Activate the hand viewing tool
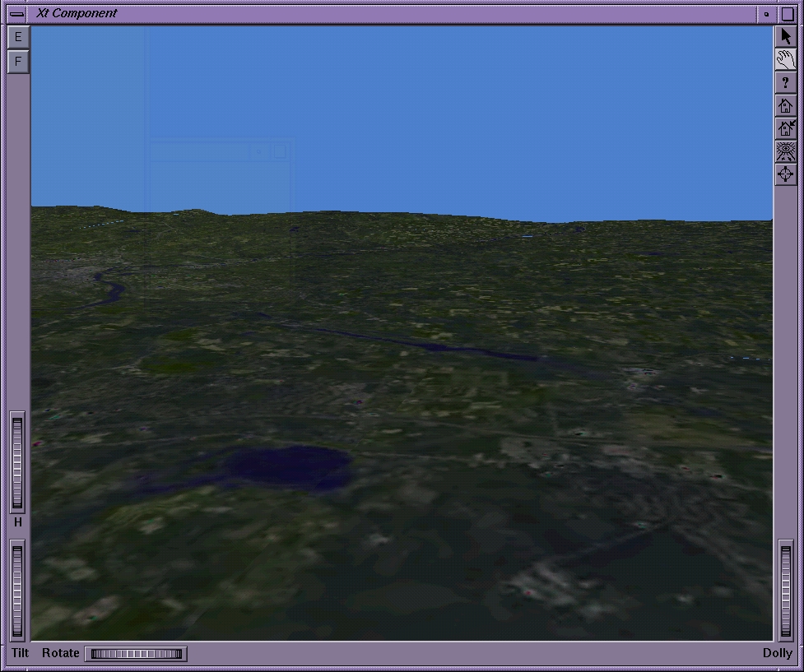 (x=785, y=60)
